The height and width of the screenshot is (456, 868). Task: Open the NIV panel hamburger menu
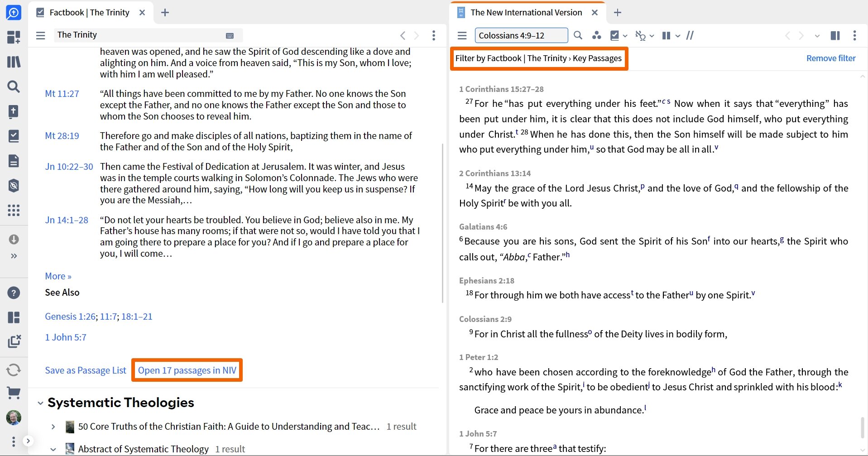pos(462,35)
